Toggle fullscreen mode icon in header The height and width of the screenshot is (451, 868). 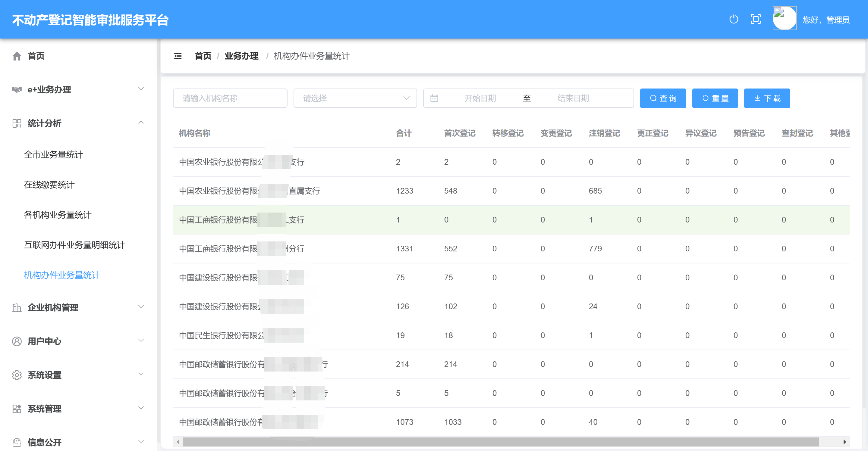(x=756, y=19)
